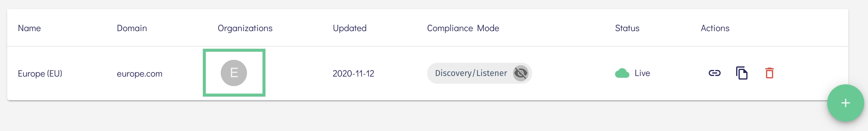Open the europe.com domain link
The height and width of the screenshot is (131, 868).
140,74
